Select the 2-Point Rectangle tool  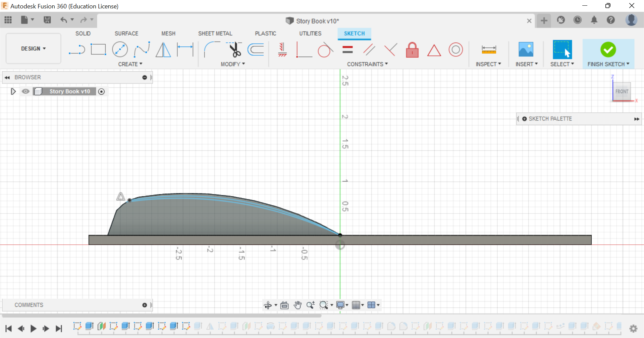[x=98, y=50]
